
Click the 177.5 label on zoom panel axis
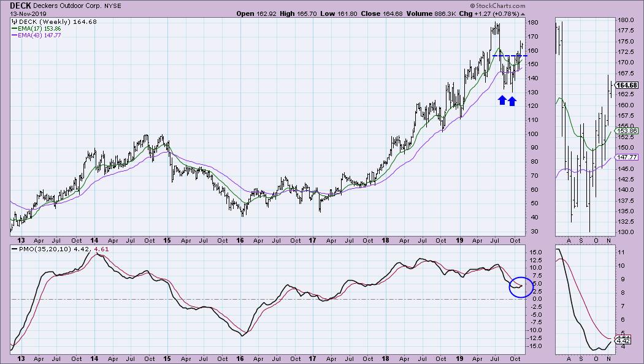625,31
